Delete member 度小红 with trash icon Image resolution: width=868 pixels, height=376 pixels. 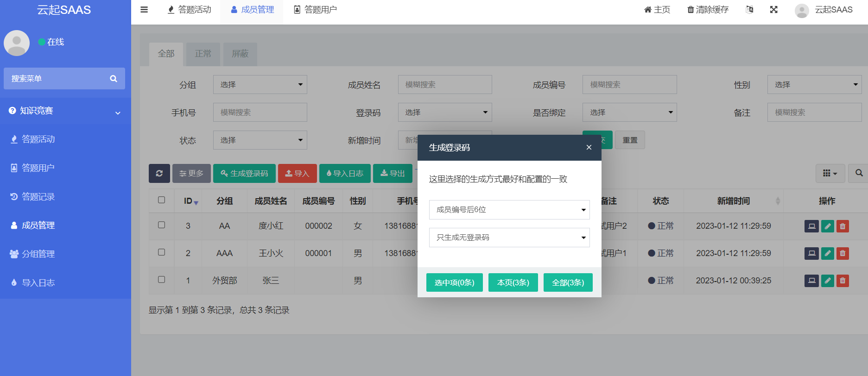coord(843,226)
